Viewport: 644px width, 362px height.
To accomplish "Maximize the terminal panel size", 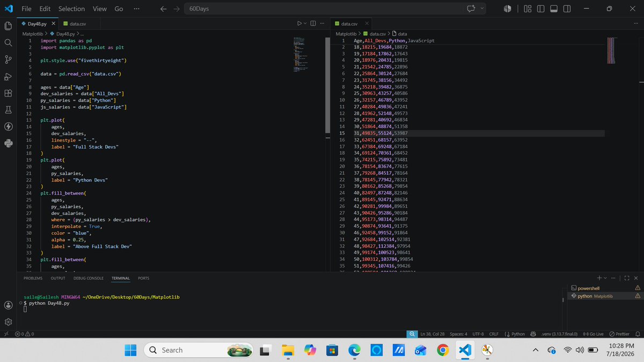I will (x=626, y=278).
